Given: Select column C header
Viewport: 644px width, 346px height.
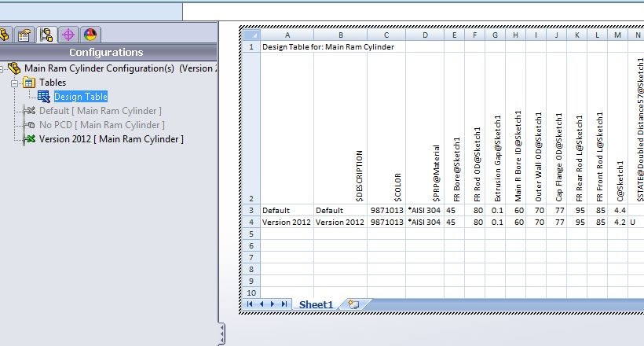Looking at the screenshot, I should tap(386, 35).
